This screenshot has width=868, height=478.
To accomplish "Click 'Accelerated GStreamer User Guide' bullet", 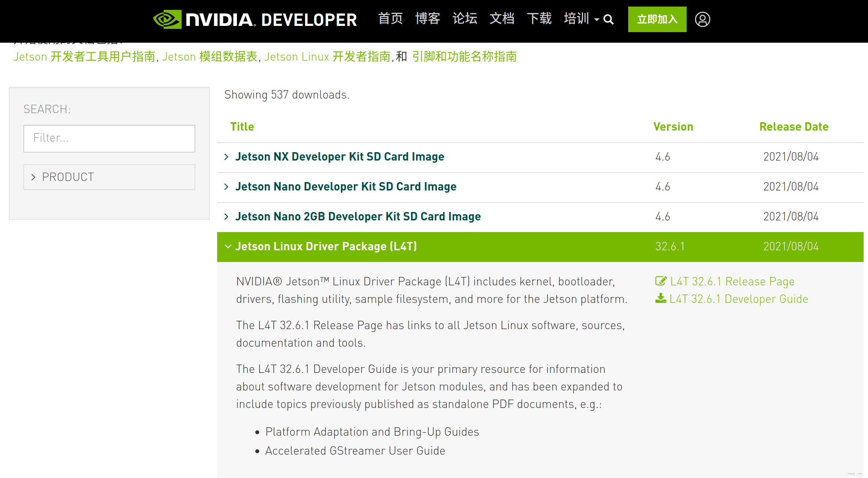I will (355, 451).
